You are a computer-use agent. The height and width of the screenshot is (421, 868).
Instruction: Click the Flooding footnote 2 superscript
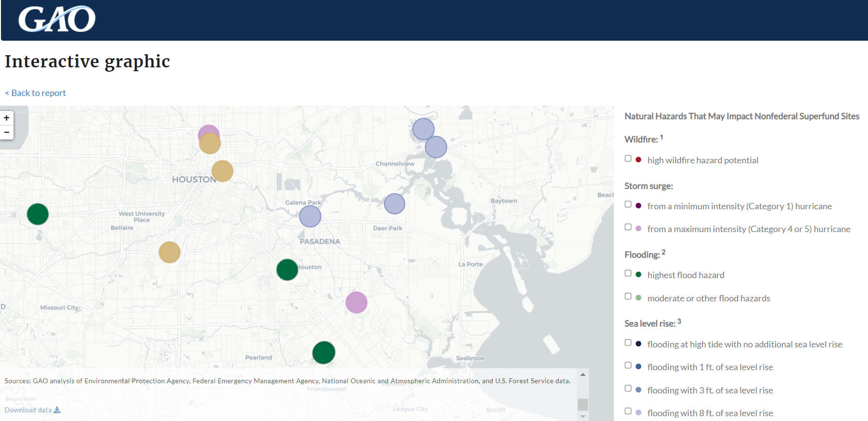click(x=664, y=252)
